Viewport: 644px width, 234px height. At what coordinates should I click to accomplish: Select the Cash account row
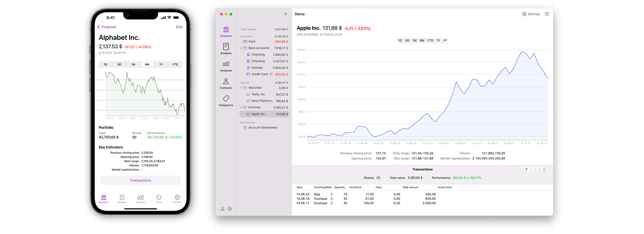[x=264, y=41]
